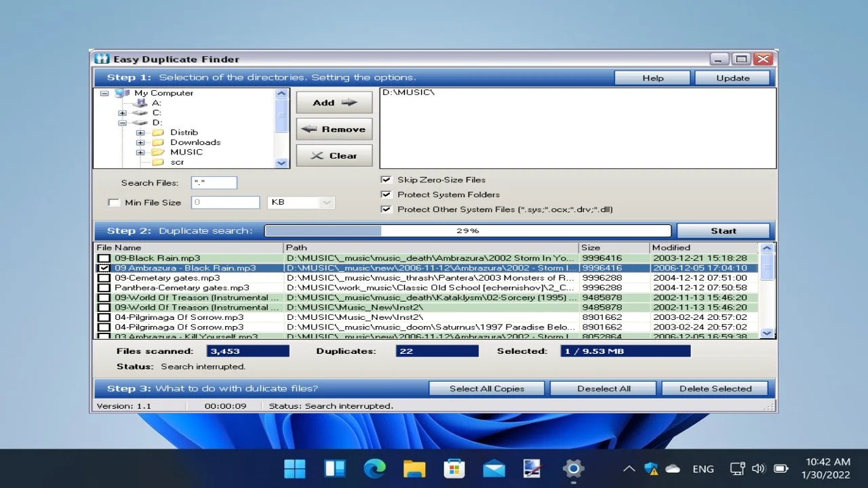The width and height of the screenshot is (868, 488).
Task: Open Microsoft Store from taskbar
Action: coord(454,468)
